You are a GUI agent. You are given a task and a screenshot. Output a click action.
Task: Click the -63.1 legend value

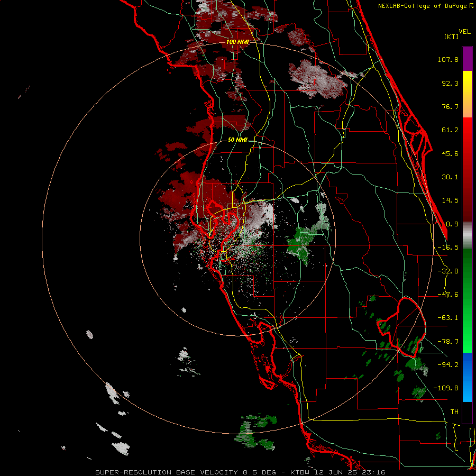pos(448,318)
